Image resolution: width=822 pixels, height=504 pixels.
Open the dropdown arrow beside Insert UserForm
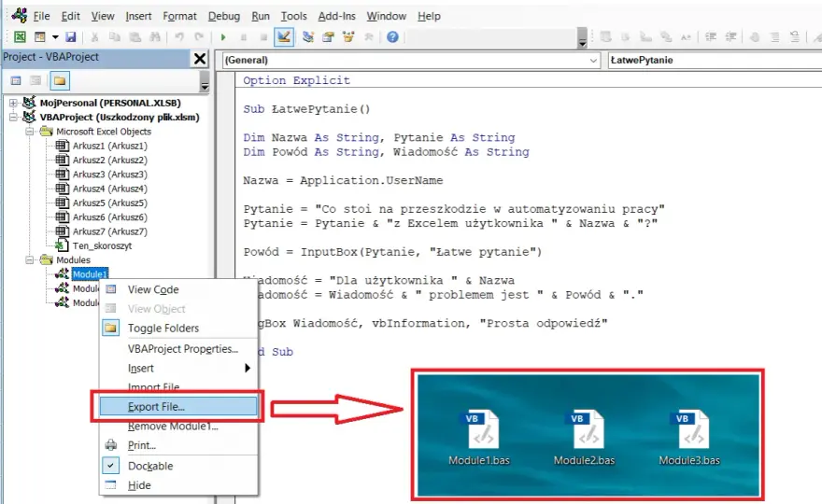point(54,36)
